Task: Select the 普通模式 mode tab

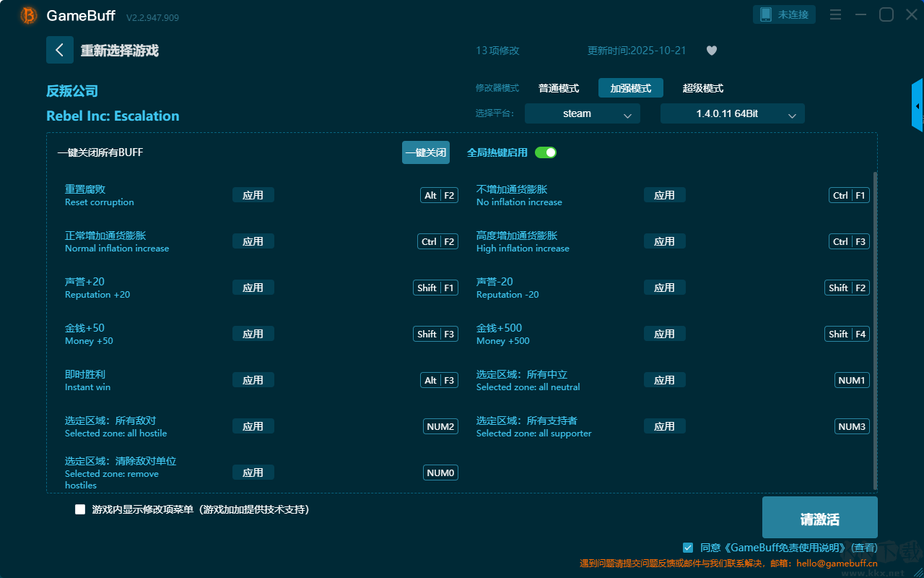Action: pos(558,88)
